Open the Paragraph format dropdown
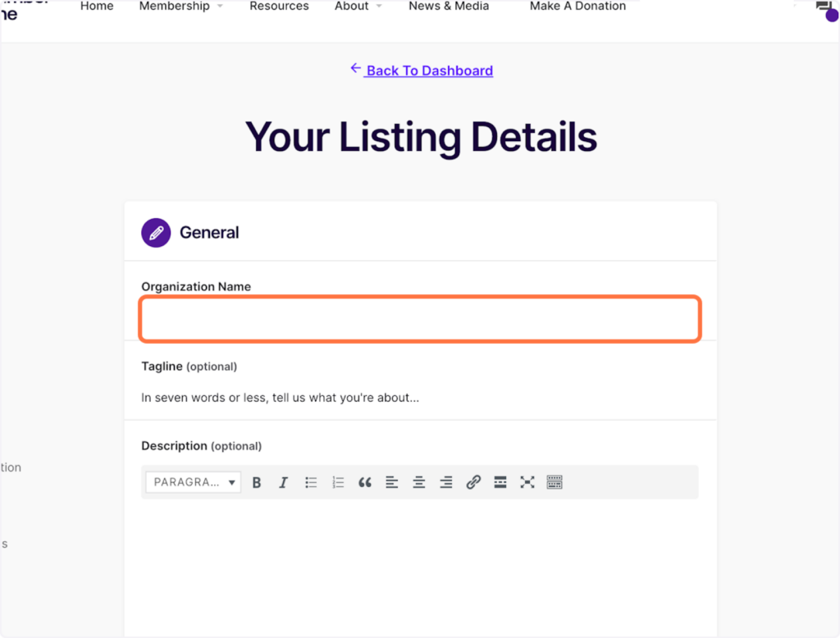 pos(193,482)
